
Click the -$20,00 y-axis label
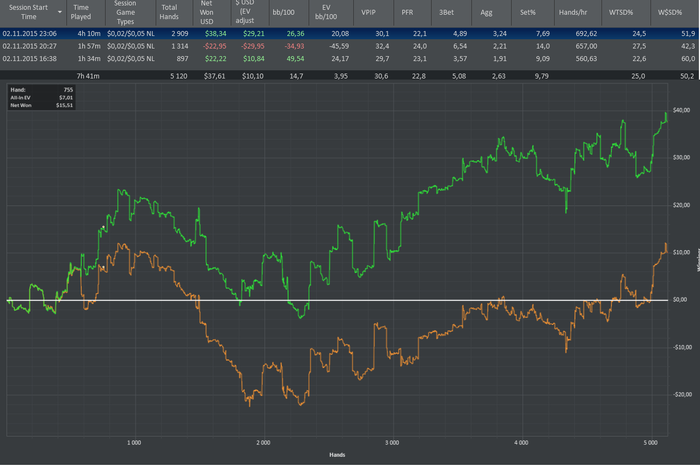[x=682, y=395]
